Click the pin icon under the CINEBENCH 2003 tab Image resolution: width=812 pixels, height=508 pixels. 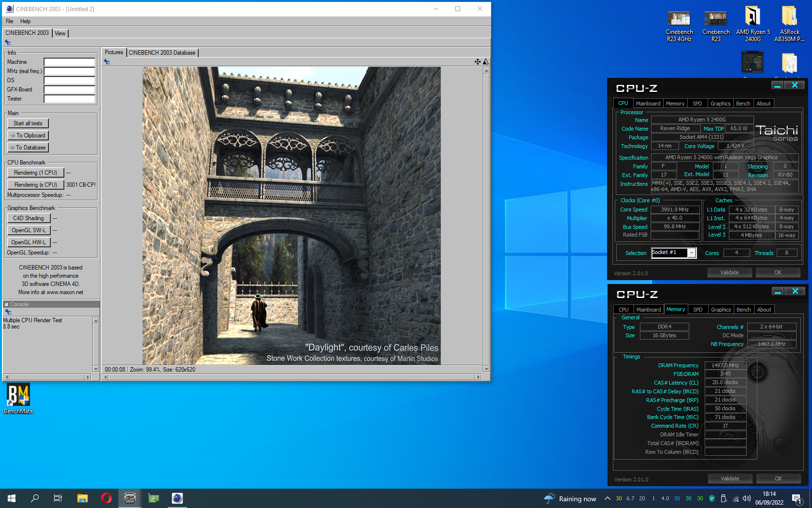[8, 43]
